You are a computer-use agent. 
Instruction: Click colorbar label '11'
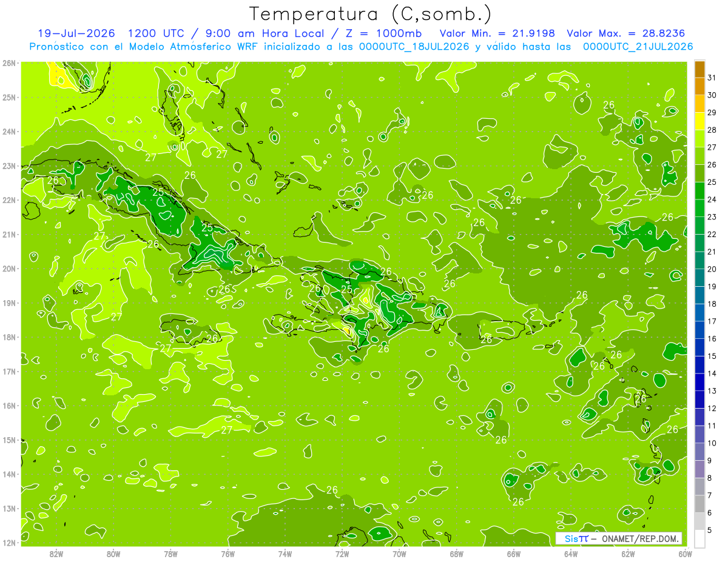[x=712, y=426]
